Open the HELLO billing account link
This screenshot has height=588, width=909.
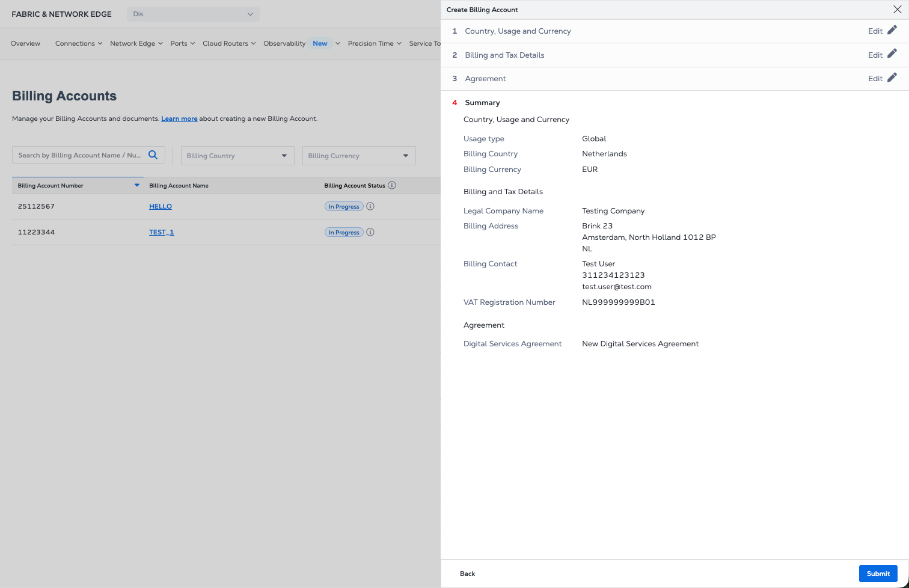pyautogui.click(x=161, y=206)
